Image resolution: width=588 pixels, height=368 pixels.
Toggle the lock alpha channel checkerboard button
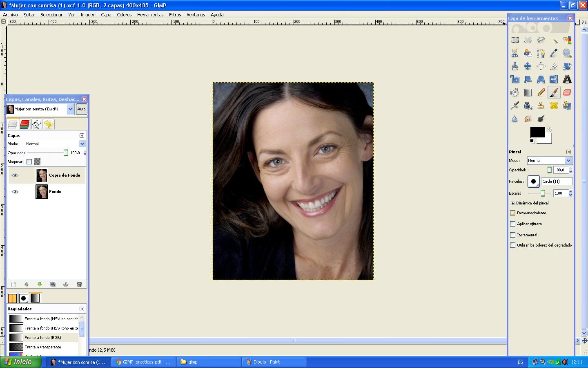(x=37, y=162)
